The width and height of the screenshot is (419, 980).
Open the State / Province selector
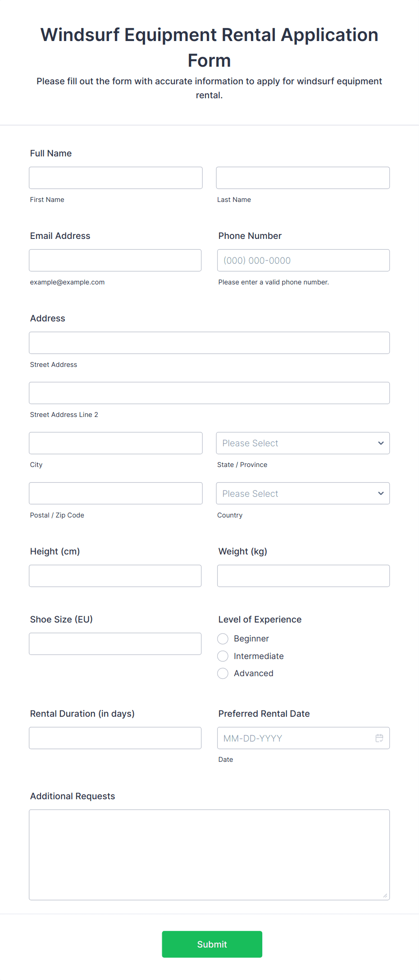point(303,443)
